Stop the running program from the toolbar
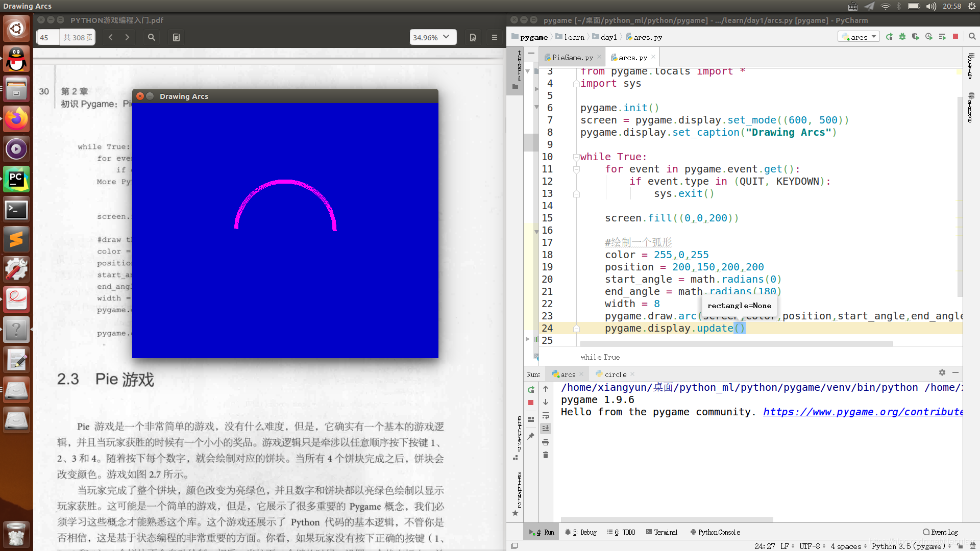Screen dimensions: 980x551 pos(955,37)
